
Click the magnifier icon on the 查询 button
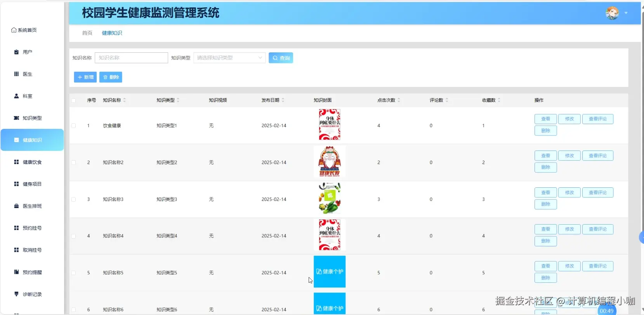click(x=275, y=58)
